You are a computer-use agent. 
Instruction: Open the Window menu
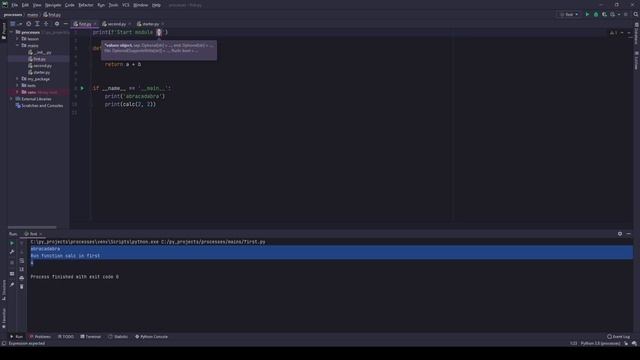(x=141, y=5)
